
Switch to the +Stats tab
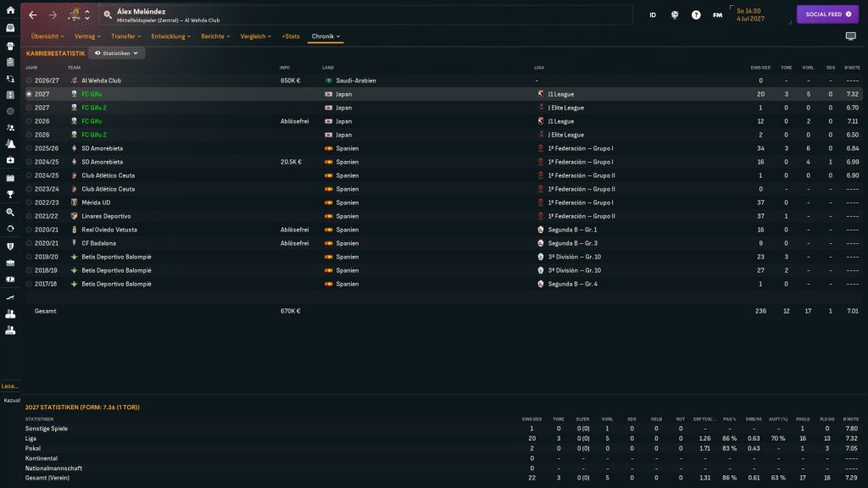coord(291,36)
